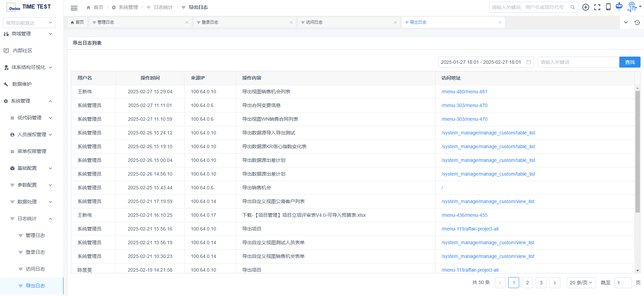Click the search magnifier icon in top bar

pyautogui.click(x=572, y=7)
